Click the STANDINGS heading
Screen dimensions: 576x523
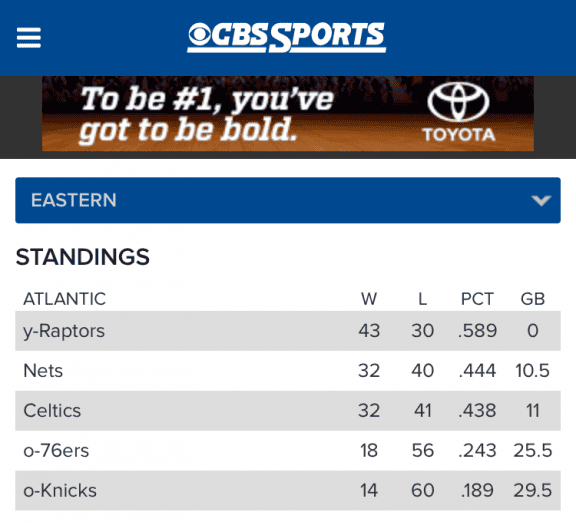[x=83, y=257]
